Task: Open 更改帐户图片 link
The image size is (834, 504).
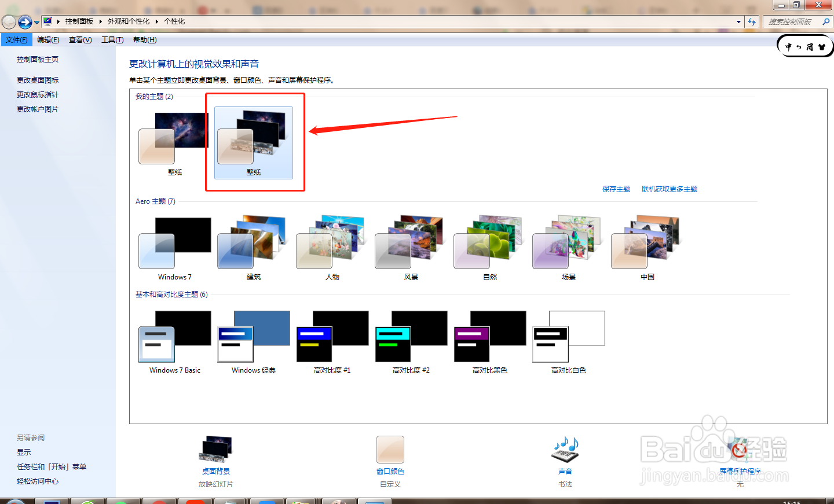Action: (38, 109)
